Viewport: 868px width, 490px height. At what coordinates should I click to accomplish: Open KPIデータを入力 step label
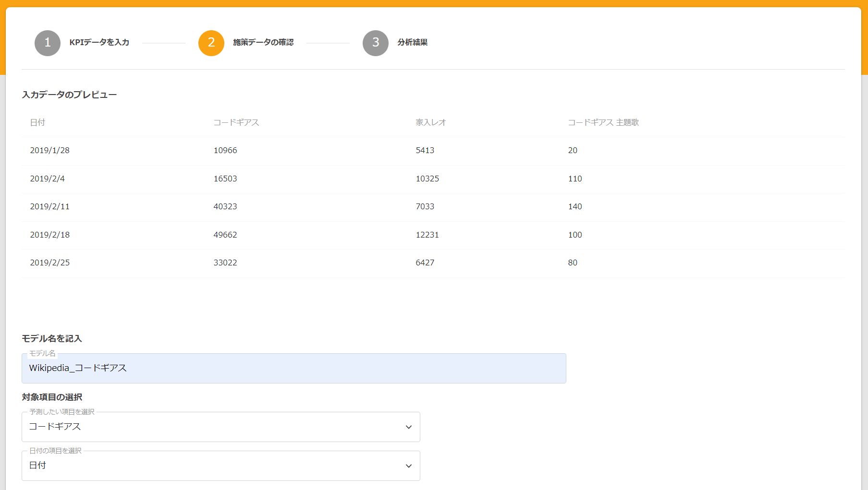pos(99,42)
